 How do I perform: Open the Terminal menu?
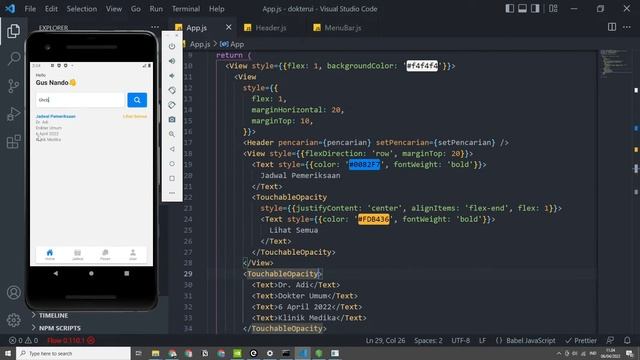(x=186, y=9)
